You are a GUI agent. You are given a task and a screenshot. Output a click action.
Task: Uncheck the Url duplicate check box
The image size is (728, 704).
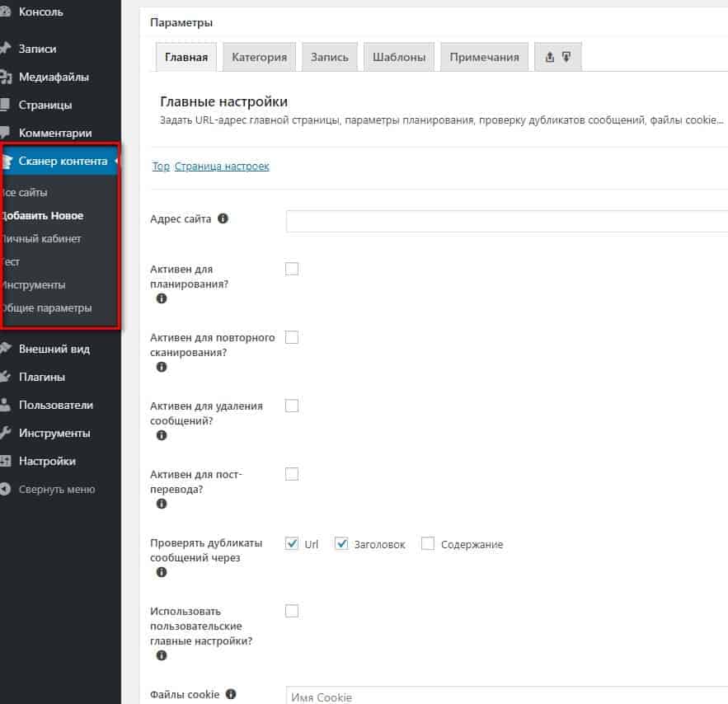point(292,543)
